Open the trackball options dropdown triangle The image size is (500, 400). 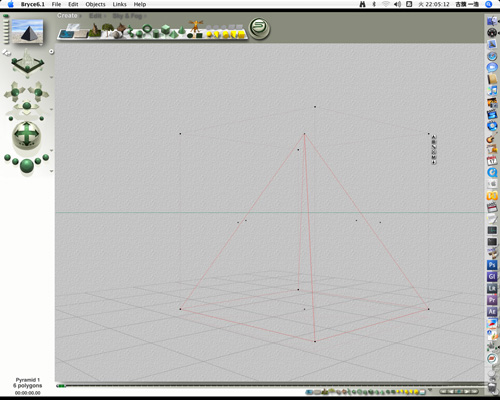(51, 150)
